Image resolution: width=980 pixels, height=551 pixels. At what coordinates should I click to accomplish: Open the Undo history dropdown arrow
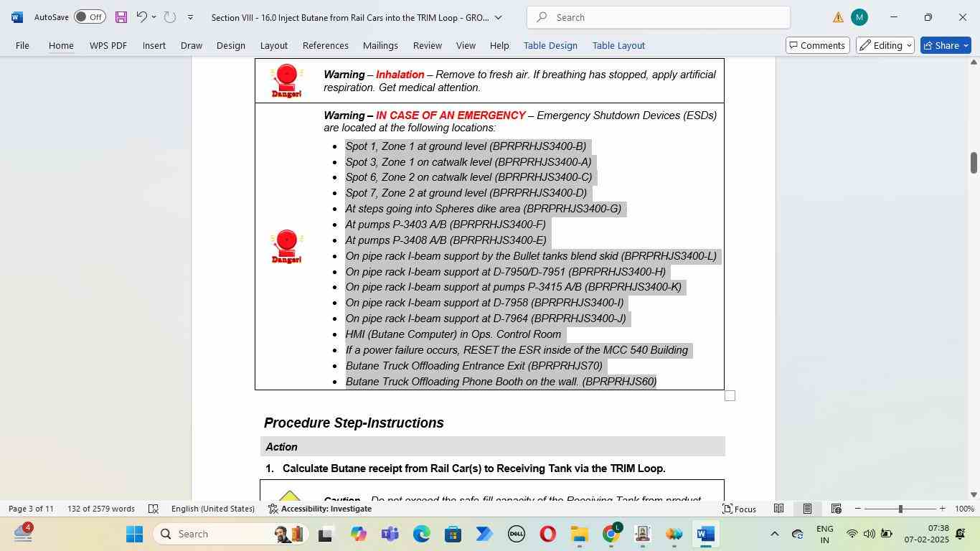click(154, 17)
